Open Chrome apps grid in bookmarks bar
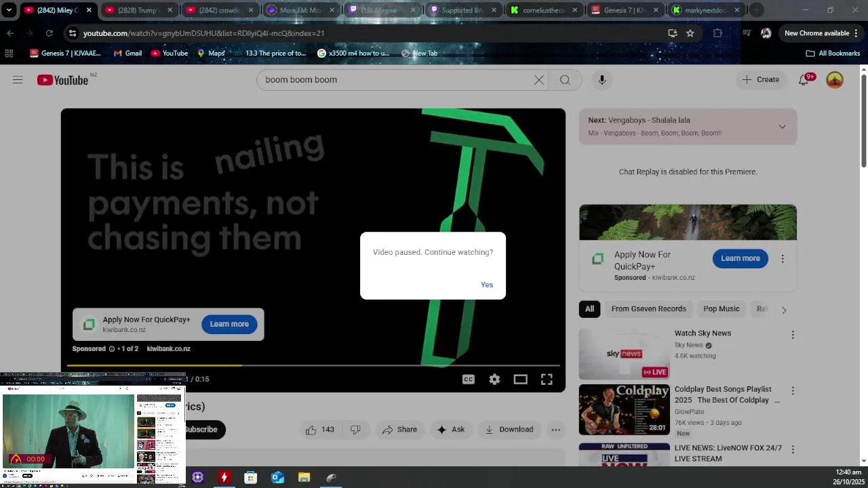This screenshot has height=488, width=868. (9, 54)
